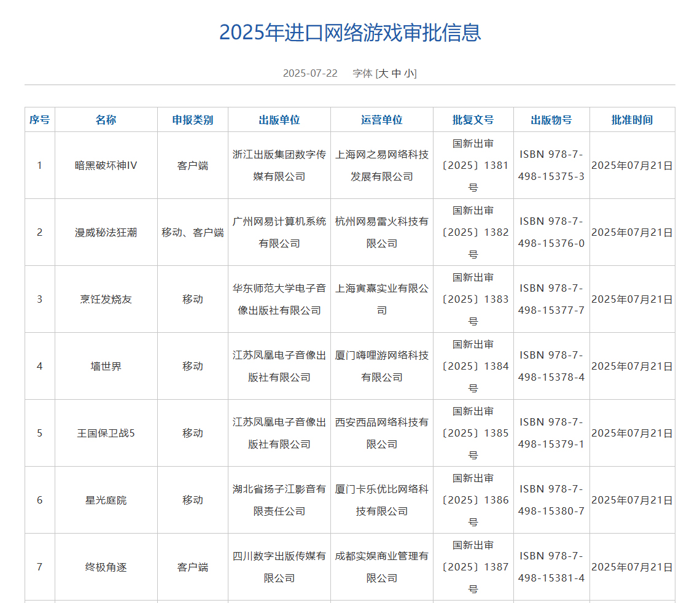Screen dimensions: 700x603
Task: Click approval number 国新出审〔2025〕1382号
Action: 473,233
